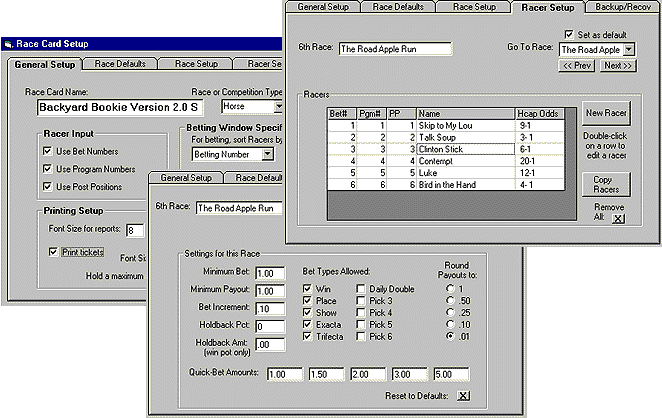Switch to Race Setup tab in Race Card Setup window
The image size is (662, 418).
196,64
